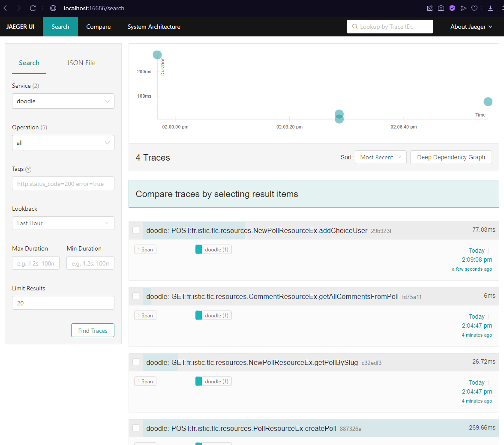Screen dimensions: 504x445
Task: Open the System Architecture page
Action: [x=154, y=27]
